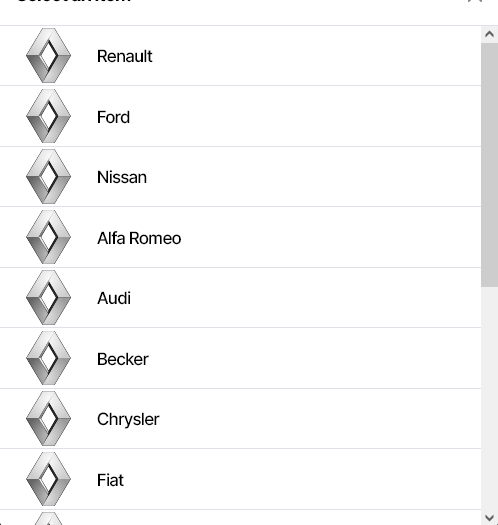Viewport: 498px width, 525px height.
Task: Click the diamond logo next to Chrysler
Action: [x=49, y=419]
